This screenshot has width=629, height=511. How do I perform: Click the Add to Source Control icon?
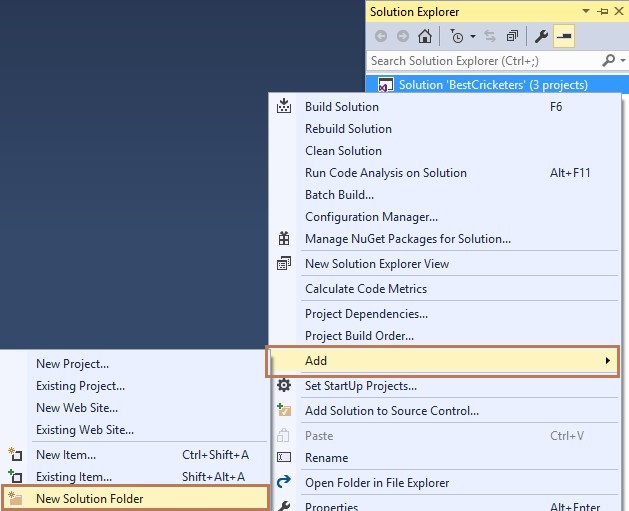284,410
